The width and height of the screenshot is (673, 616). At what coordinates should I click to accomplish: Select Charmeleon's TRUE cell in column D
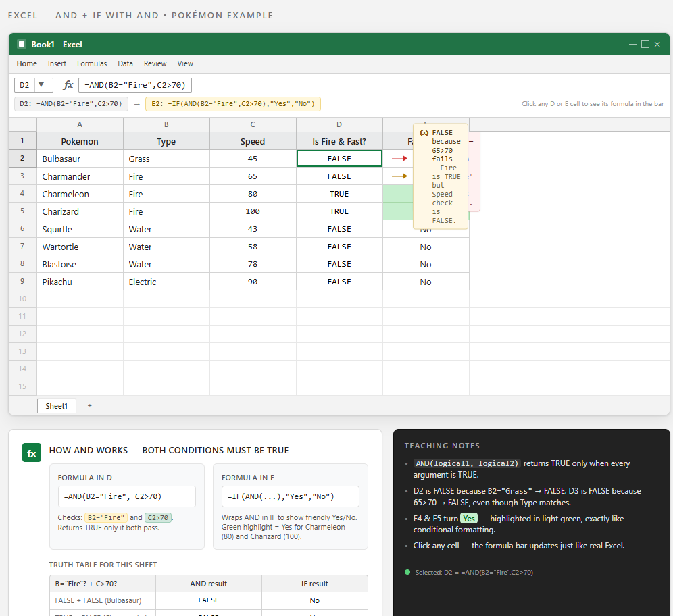coord(339,194)
